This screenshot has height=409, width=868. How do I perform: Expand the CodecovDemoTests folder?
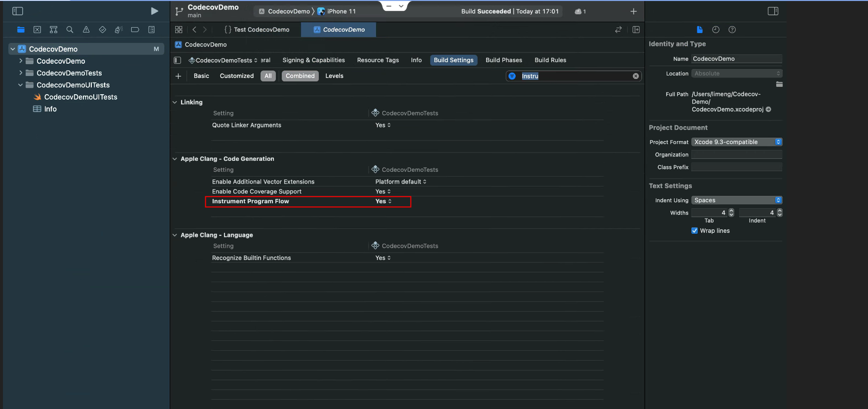point(21,73)
